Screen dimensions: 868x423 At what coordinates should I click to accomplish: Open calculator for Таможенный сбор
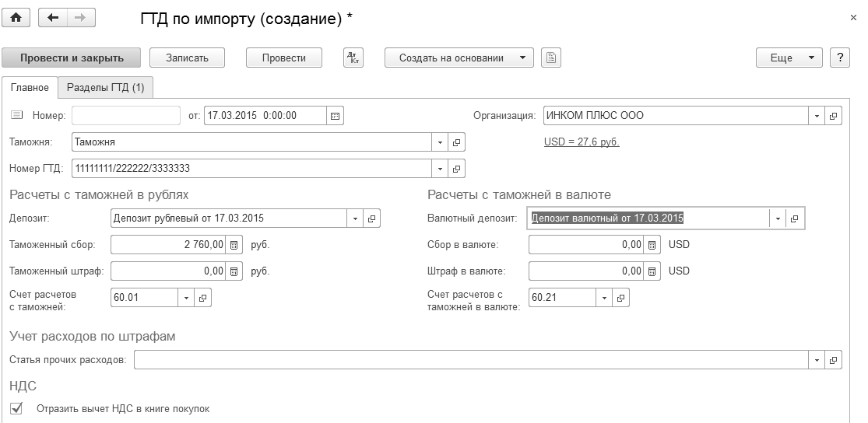pos(234,245)
